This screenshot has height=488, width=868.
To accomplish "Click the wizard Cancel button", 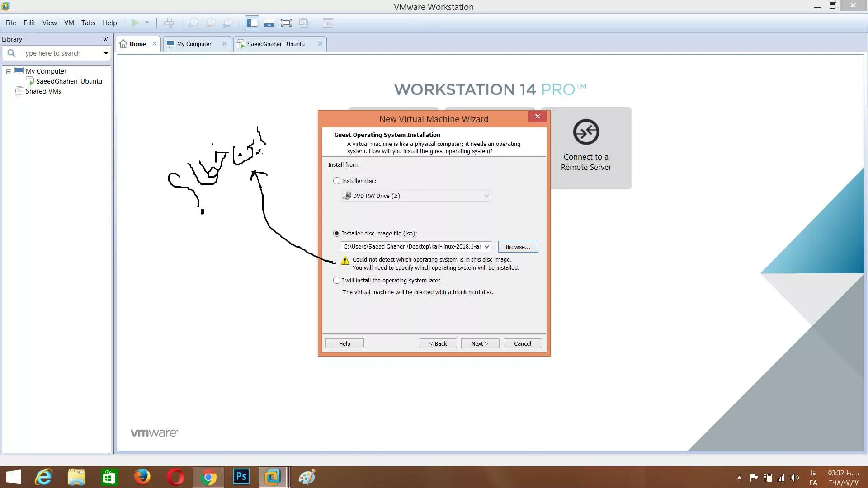I will tap(523, 343).
